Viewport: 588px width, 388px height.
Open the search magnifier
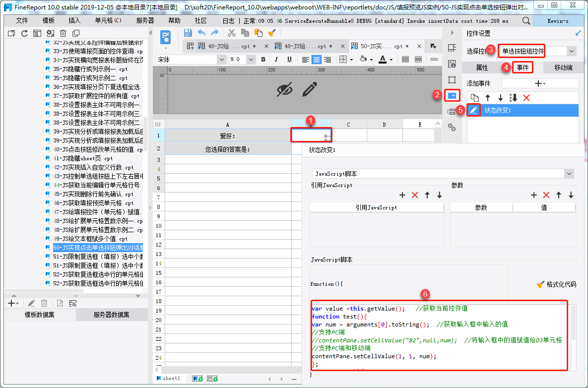coord(526,21)
